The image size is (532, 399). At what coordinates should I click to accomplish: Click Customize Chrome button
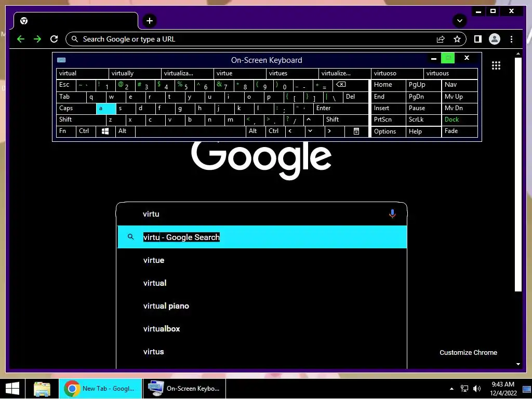[468, 353]
